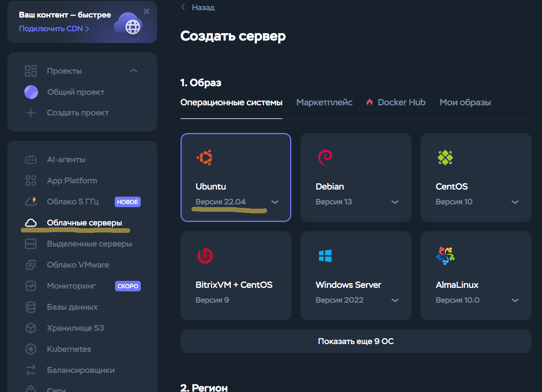The width and height of the screenshot is (542, 392).
Task: Click the Windows Server logo icon
Action: tap(325, 256)
